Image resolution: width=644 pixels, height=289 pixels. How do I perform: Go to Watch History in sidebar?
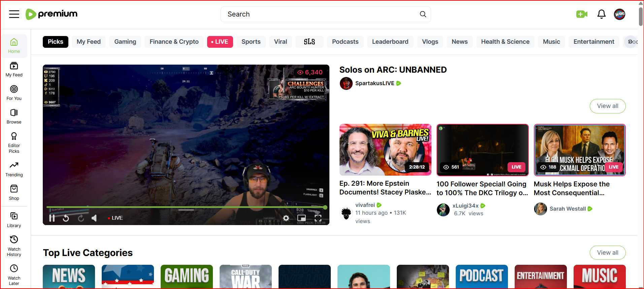coord(14,246)
